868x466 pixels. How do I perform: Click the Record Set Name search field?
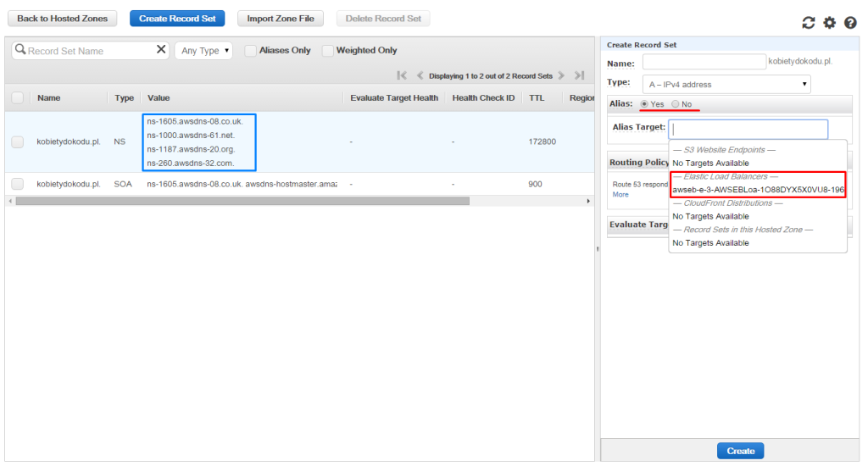point(91,50)
